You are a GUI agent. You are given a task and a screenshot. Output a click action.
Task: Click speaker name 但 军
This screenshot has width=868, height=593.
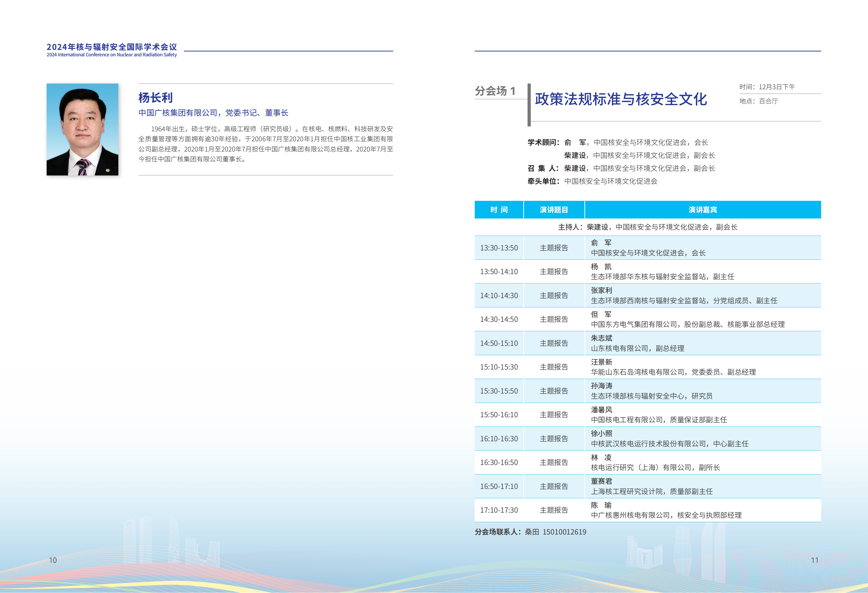601,314
